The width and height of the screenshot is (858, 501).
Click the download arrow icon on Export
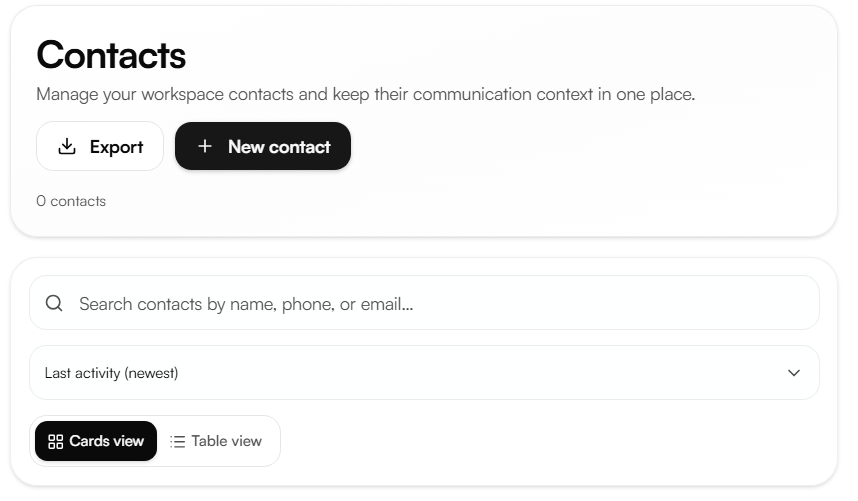point(67,147)
